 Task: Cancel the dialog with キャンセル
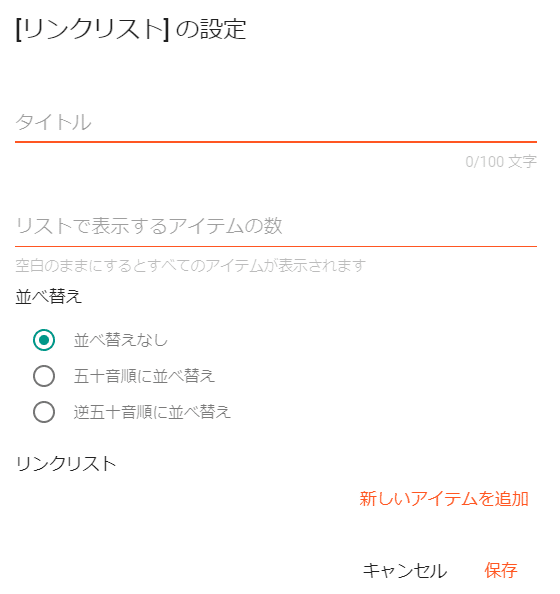[405, 570]
